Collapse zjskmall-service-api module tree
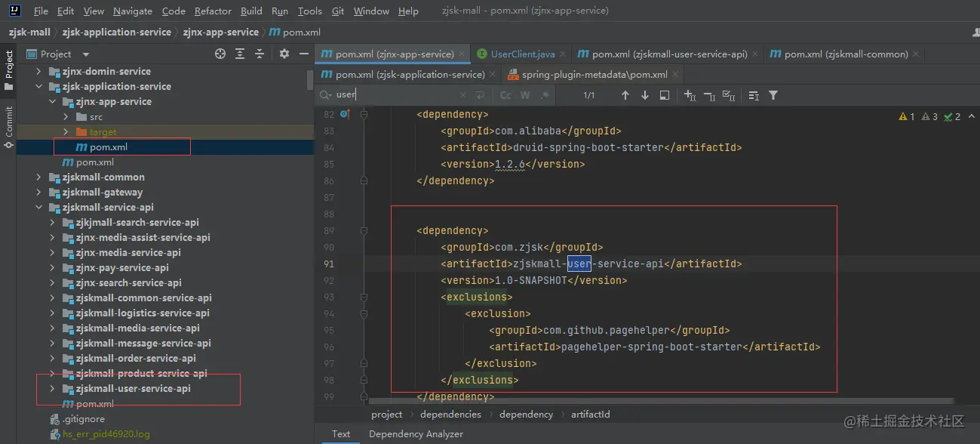Screen dimensions: 980x444 [x=39, y=208]
